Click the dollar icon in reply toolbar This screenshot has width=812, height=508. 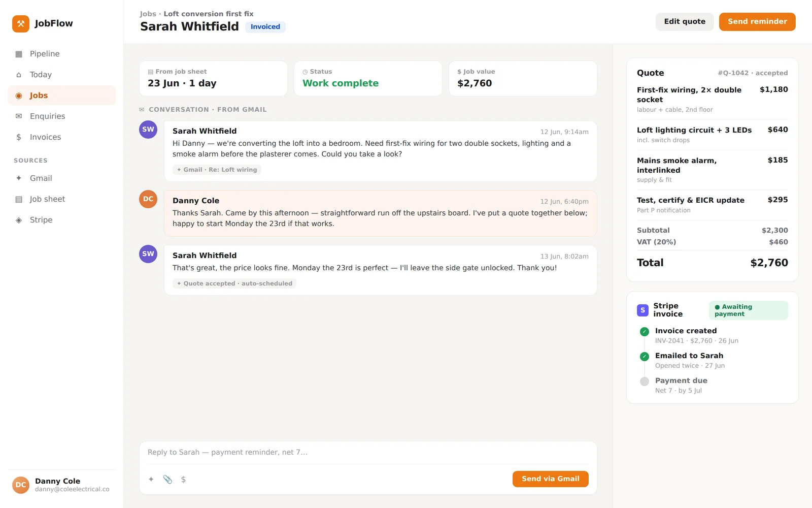(x=183, y=479)
